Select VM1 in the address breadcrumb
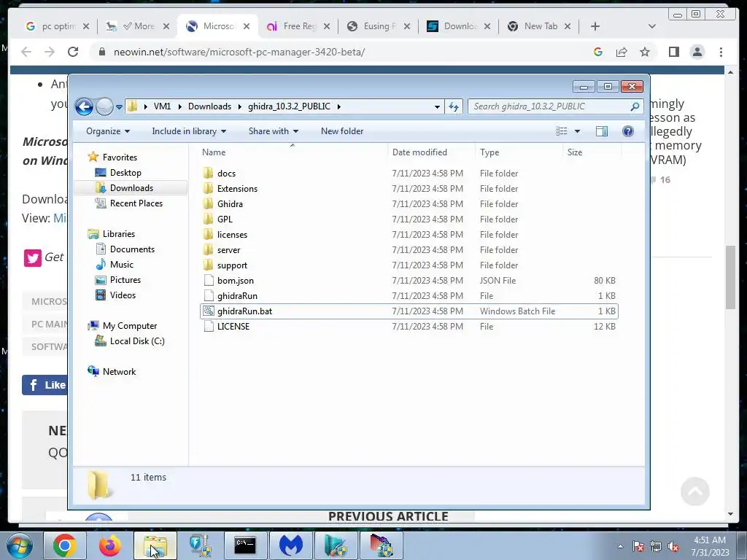Image resolution: width=747 pixels, height=560 pixels. coord(162,106)
